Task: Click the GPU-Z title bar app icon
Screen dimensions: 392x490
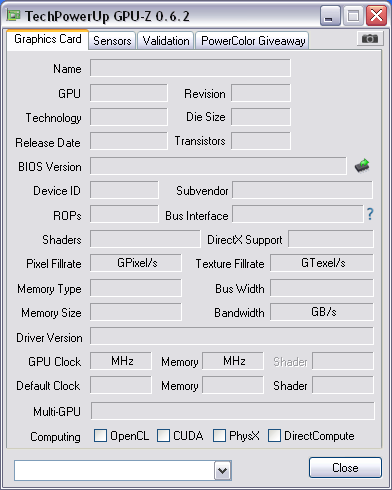Action: tap(13, 15)
